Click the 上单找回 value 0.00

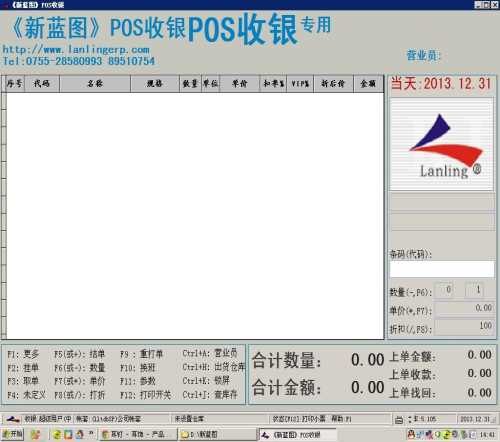pyautogui.click(x=479, y=393)
